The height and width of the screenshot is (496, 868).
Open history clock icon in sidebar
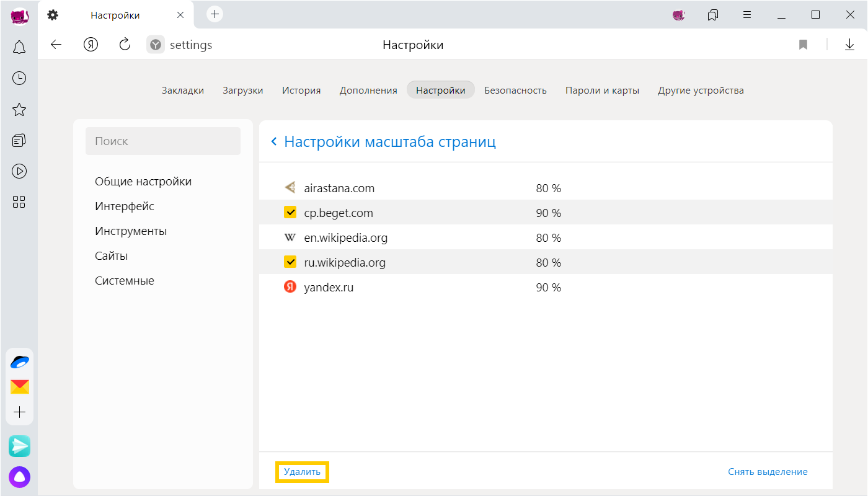click(19, 78)
